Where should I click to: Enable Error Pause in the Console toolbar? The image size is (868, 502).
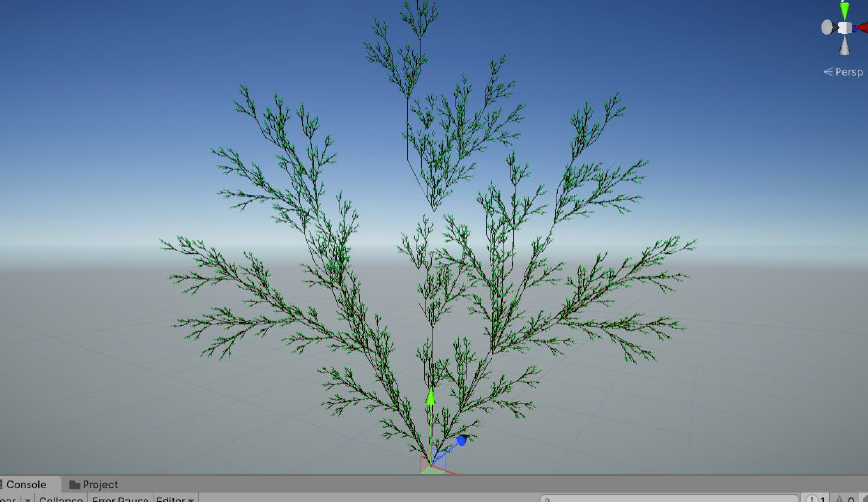pos(120,499)
